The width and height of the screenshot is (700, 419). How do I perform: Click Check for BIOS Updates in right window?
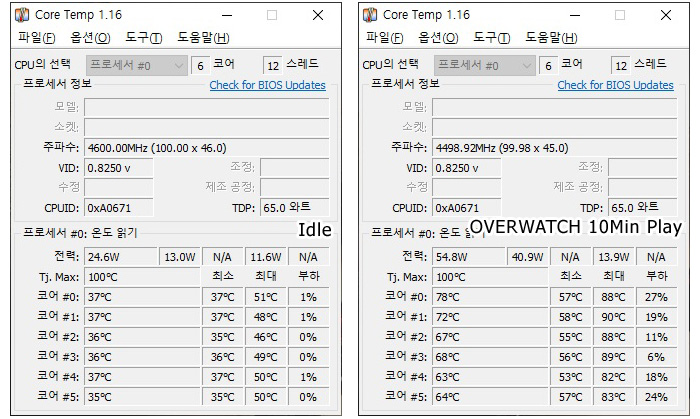tap(615, 85)
